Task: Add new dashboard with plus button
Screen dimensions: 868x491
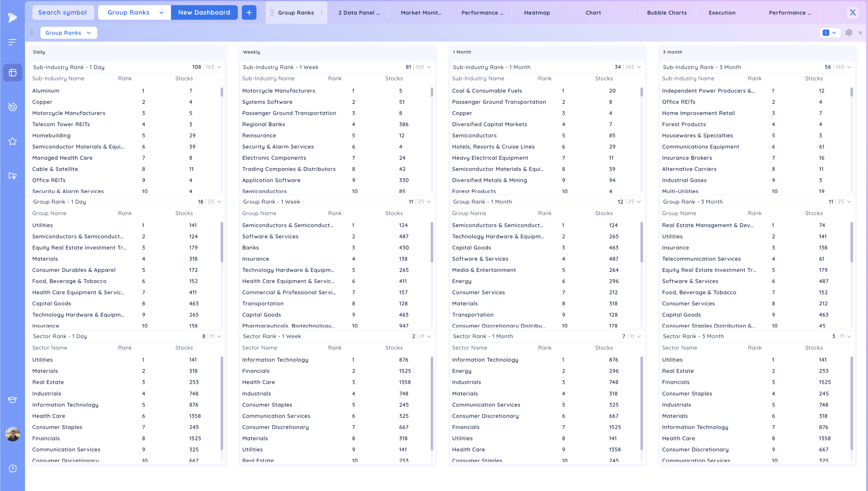Action: click(249, 13)
